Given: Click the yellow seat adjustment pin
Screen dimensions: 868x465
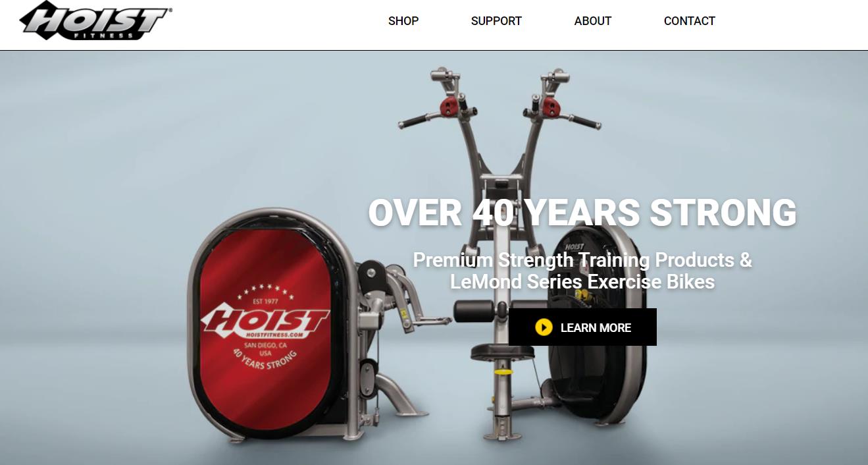Looking at the screenshot, I should click(x=503, y=371).
